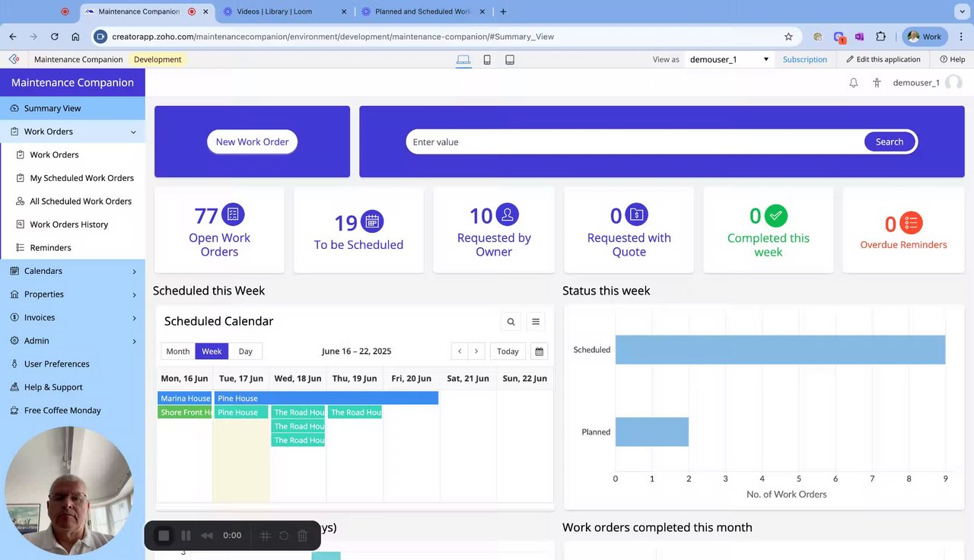Click Edit this application
The width and height of the screenshot is (974, 560).
(x=883, y=59)
